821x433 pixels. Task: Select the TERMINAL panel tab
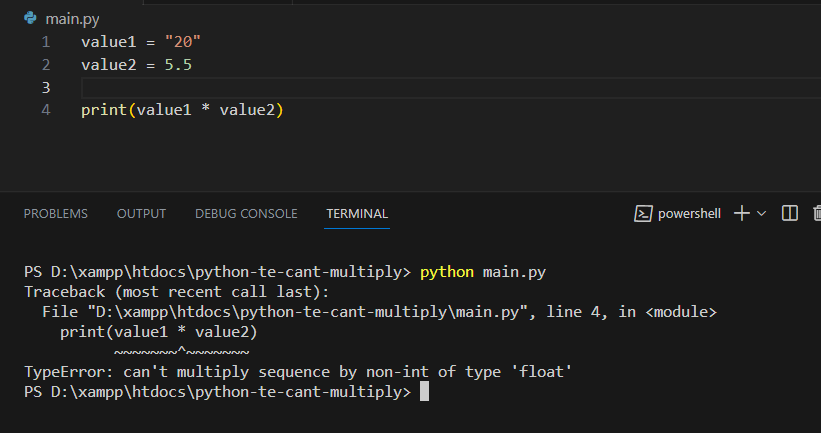(x=357, y=214)
